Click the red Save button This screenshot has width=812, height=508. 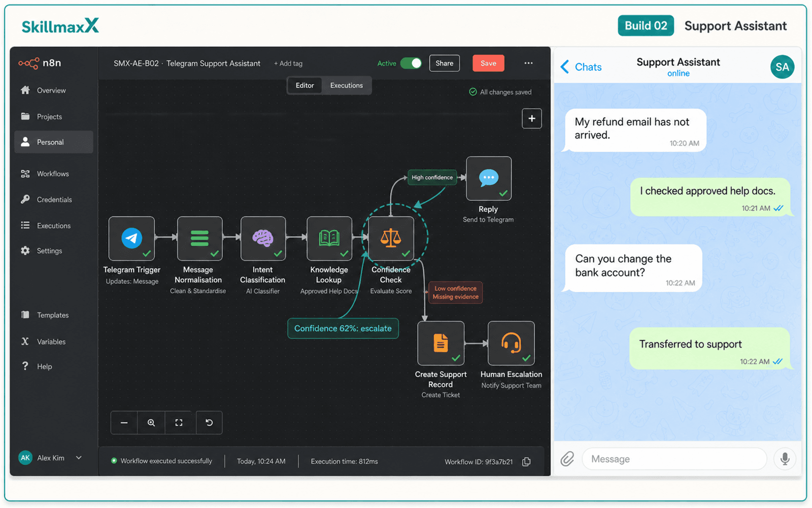point(488,63)
